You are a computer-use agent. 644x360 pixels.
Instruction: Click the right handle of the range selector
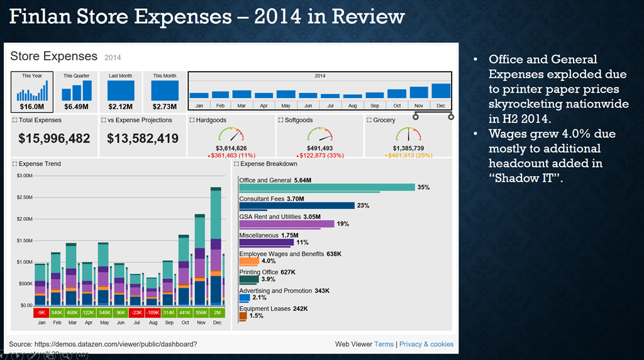pos(450,117)
